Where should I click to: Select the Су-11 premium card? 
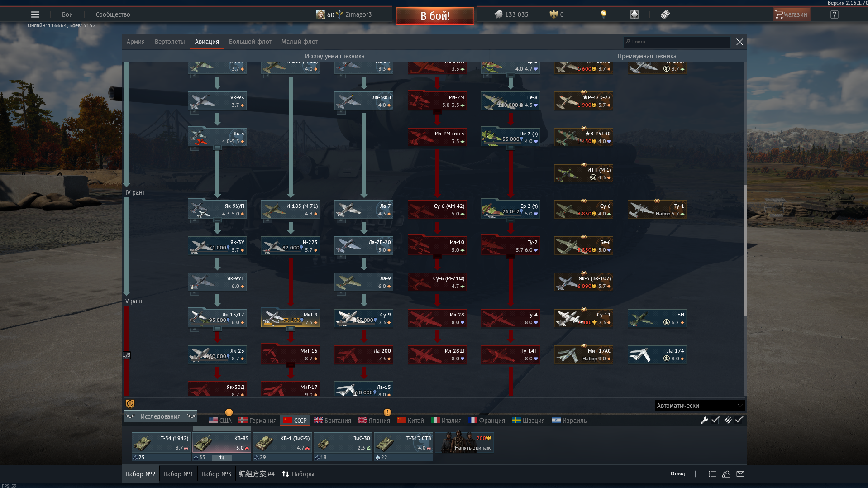(x=584, y=318)
